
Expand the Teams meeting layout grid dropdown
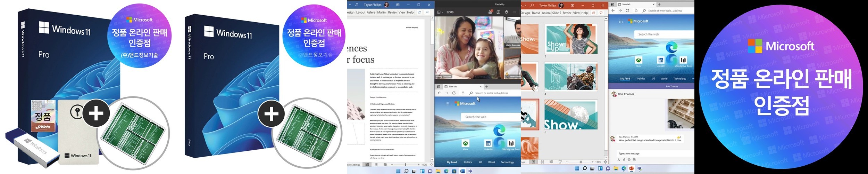[x=440, y=12]
